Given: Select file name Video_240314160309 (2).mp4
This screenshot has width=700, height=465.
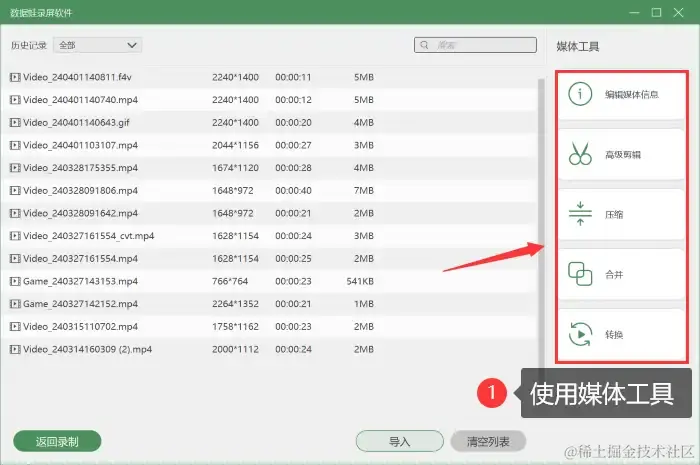Looking at the screenshot, I should click(88, 349).
